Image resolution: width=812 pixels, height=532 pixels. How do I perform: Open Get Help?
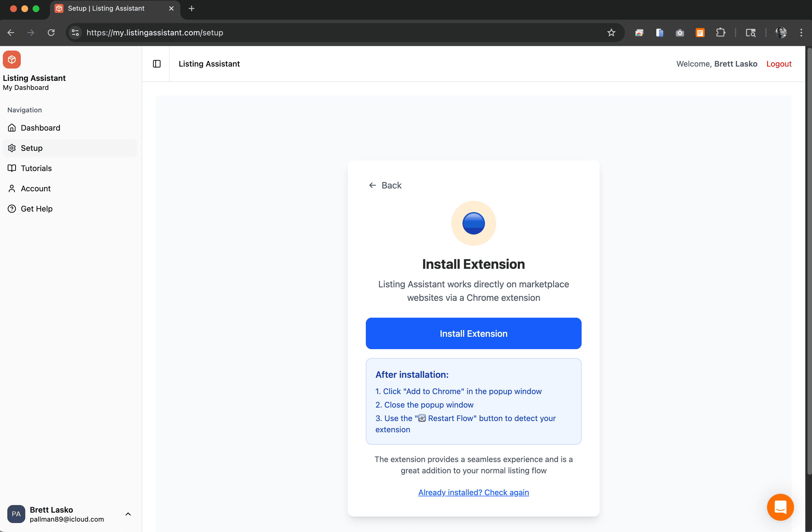pos(37,208)
